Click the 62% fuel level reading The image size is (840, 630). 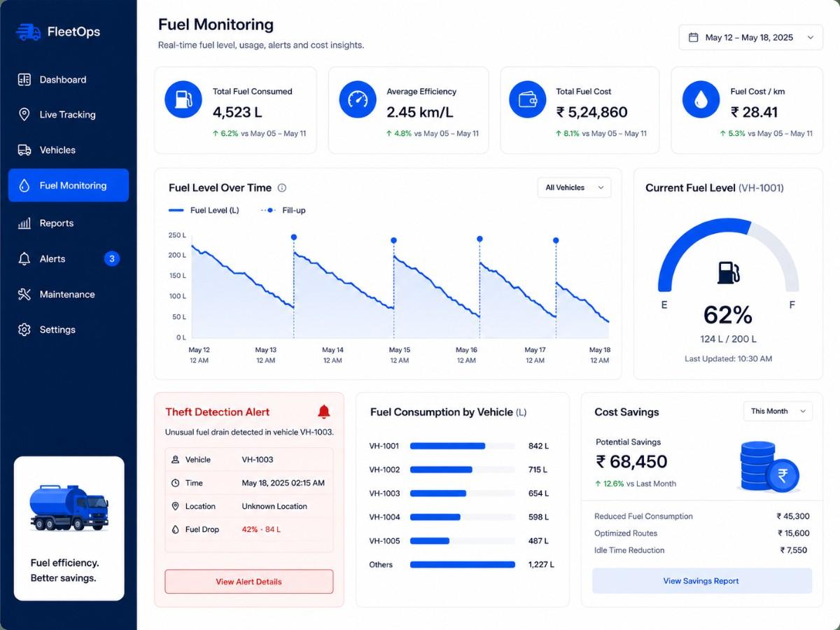click(728, 315)
